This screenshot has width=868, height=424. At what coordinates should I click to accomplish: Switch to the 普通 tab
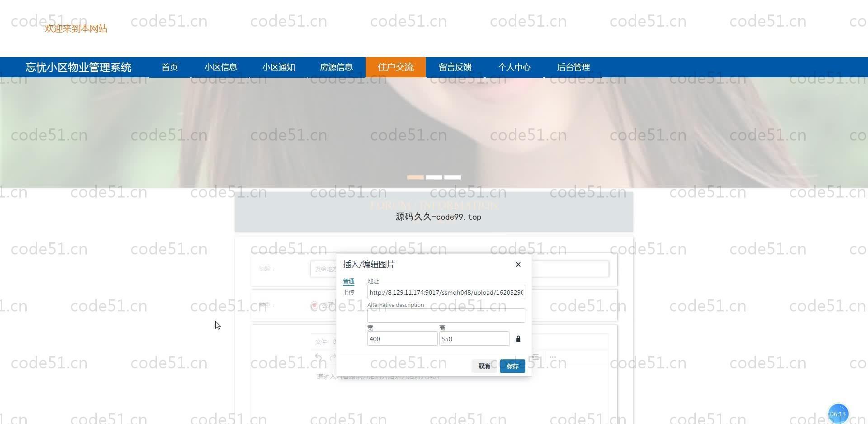[x=349, y=281]
